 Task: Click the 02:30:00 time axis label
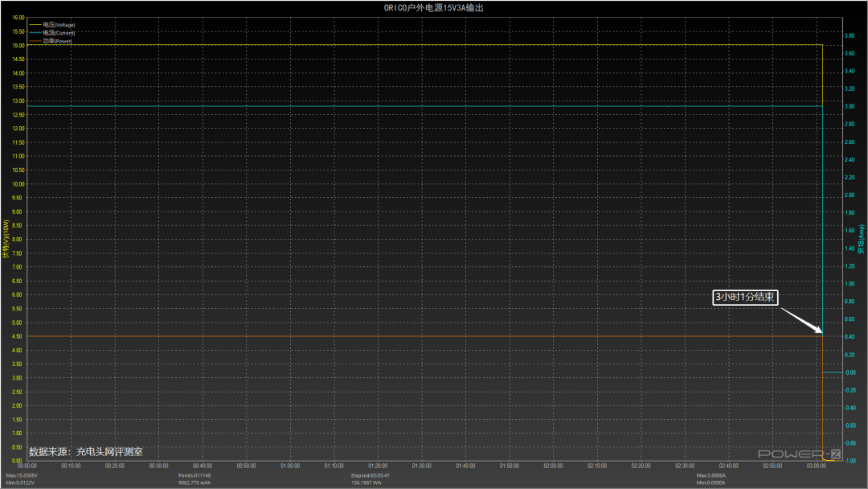[x=685, y=466]
